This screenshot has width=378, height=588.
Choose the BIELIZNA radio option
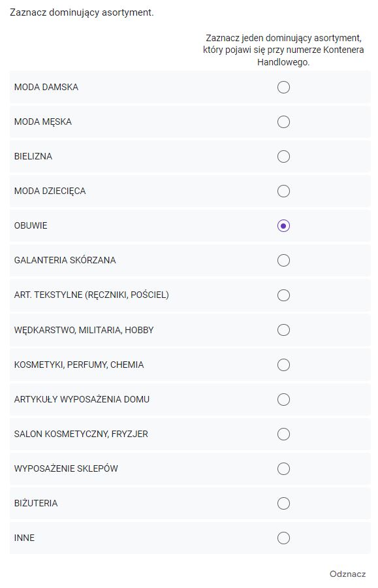click(x=283, y=156)
